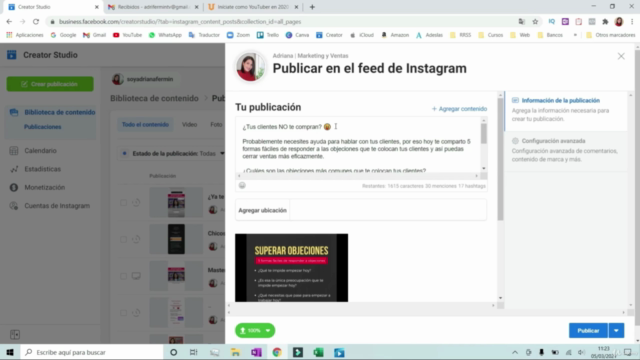The image size is (640, 360).
Task: Open the browser extensions puzzle icon
Action: coord(605,22)
